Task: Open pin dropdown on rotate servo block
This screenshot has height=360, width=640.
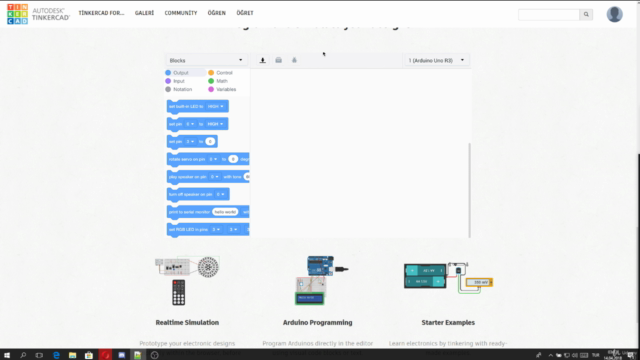Action: coord(213,159)
